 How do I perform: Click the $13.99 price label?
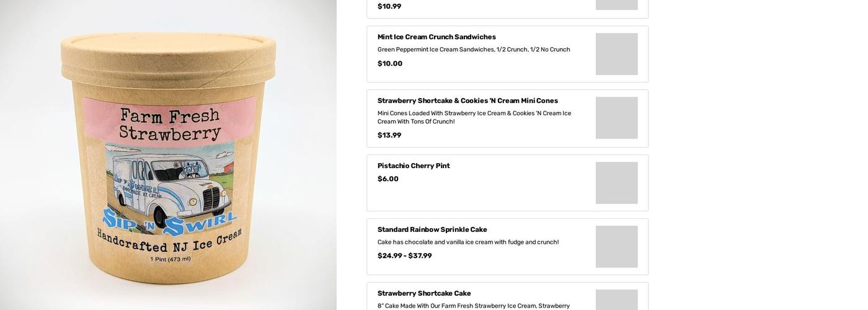pyautogui.click(x=389, y=136)
